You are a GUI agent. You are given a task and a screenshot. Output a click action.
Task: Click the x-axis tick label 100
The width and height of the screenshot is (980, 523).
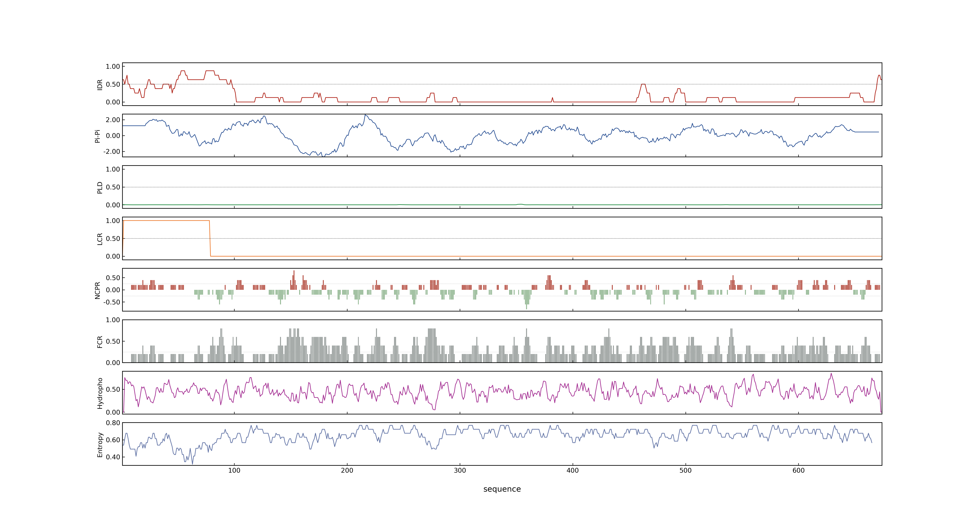pyautogui.click(x=234, y=470)
